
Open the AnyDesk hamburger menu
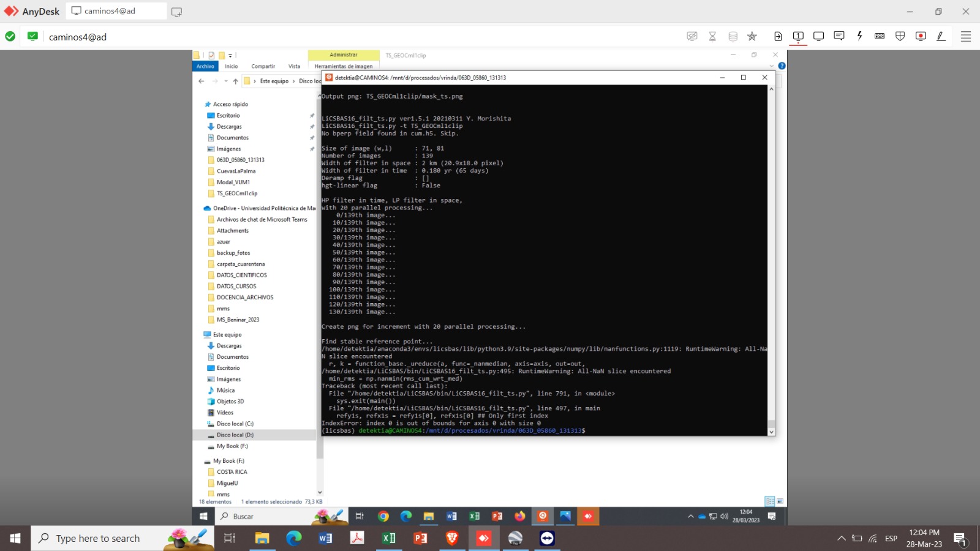pos(966,36)
